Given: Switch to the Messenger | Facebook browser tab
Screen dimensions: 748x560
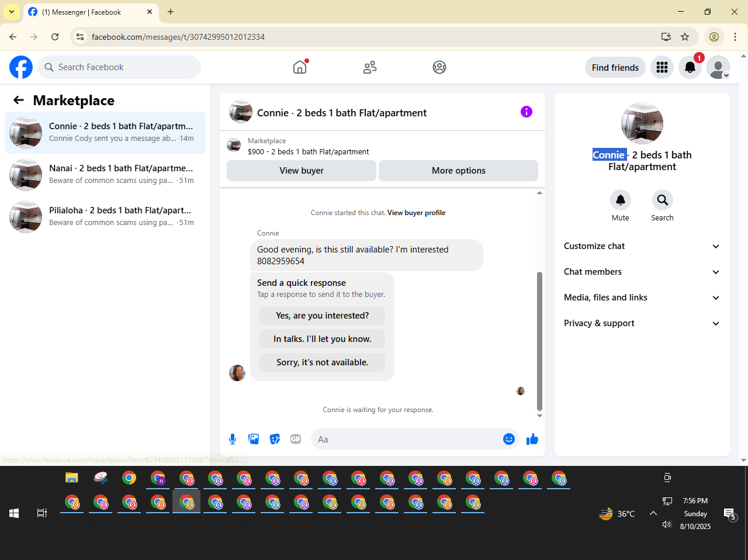Looking at the screenshot, I should 91,12.
